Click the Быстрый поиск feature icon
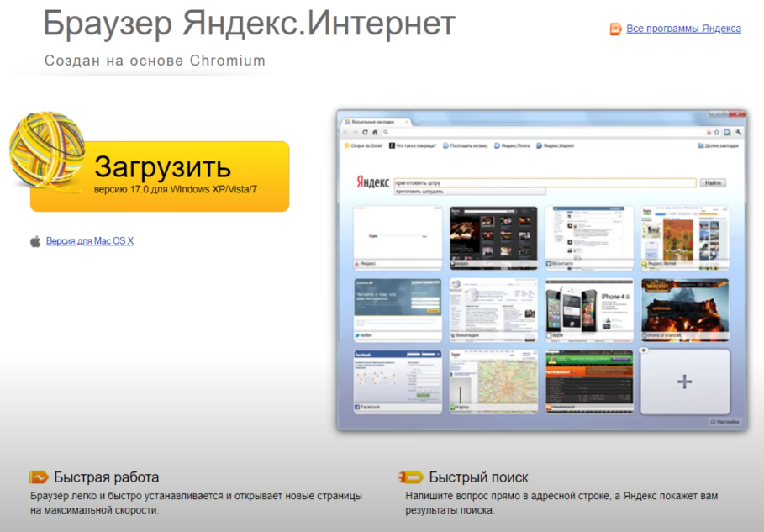This screenshot has width=764, height=532. (x=411, y=477)
